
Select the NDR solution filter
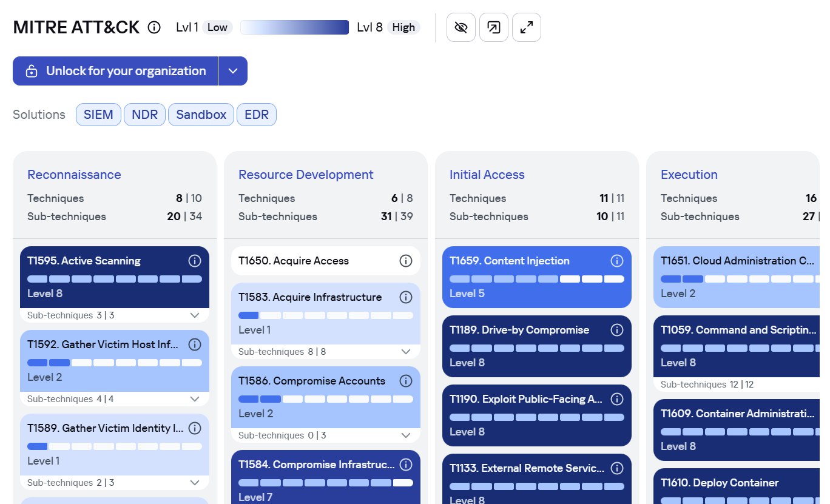point(144,115)
